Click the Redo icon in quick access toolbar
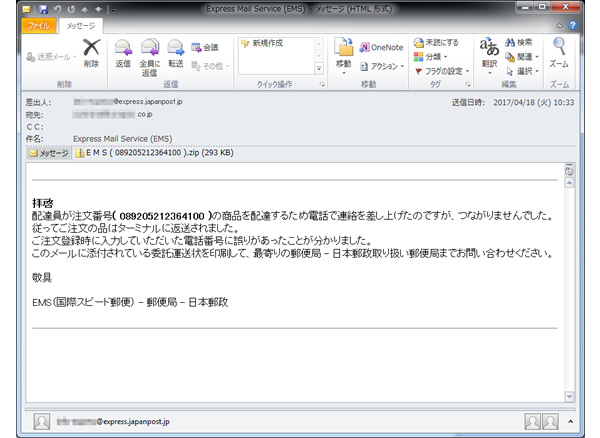This screenshot has height=438, width=600. 71,9
